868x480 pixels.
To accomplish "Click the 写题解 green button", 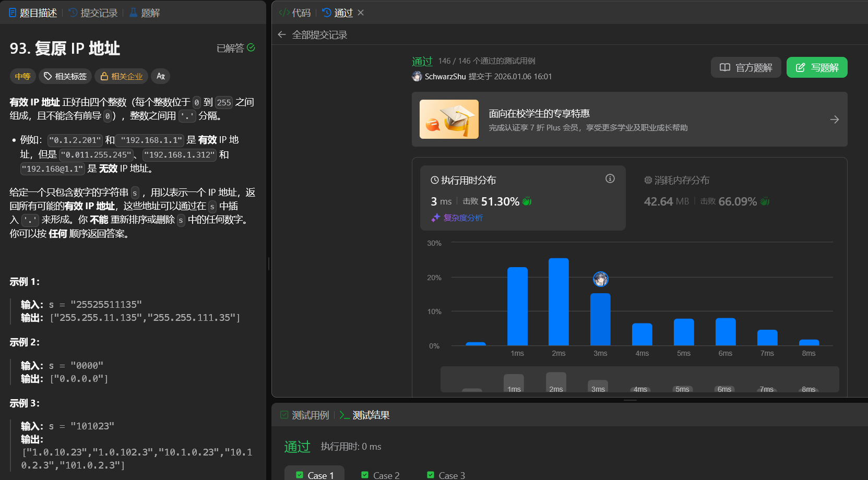I will coord(816,67).
